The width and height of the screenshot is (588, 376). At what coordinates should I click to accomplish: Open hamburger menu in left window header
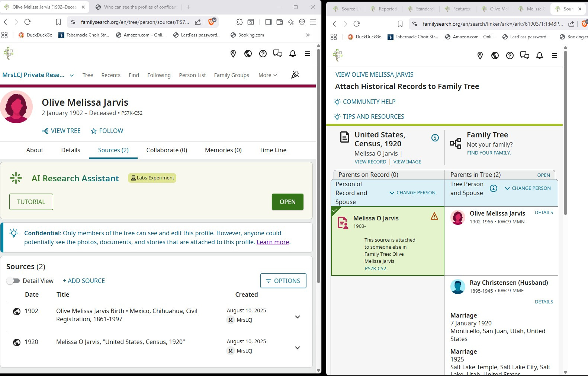[308, 54]
